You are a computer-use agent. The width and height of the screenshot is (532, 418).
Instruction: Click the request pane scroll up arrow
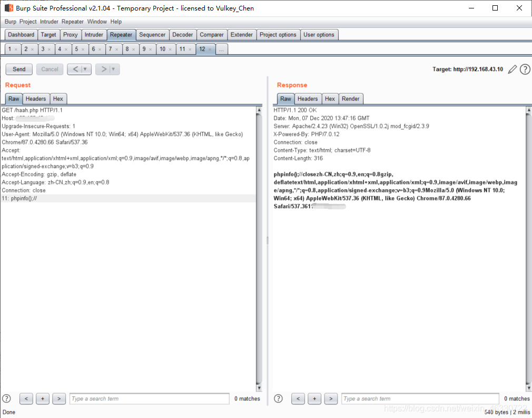point(259,110)
